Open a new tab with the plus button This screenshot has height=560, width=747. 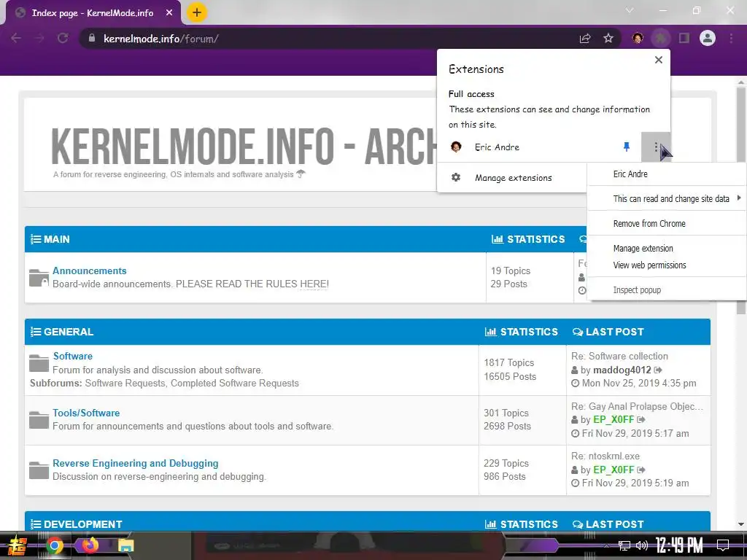point(197,12)
